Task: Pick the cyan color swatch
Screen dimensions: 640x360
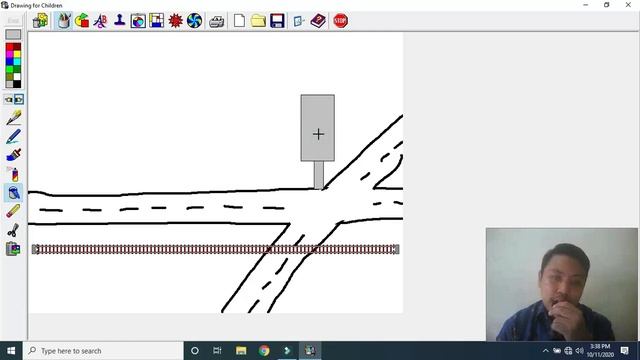Action: 17,62
